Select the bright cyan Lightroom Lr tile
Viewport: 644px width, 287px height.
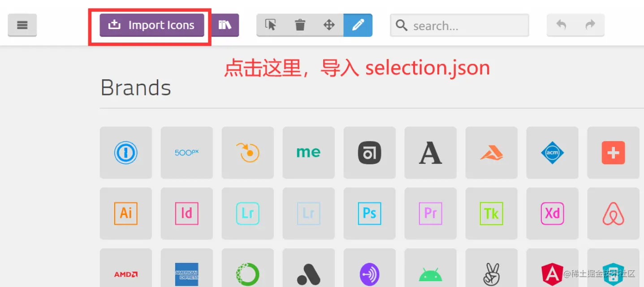(248, 214)
